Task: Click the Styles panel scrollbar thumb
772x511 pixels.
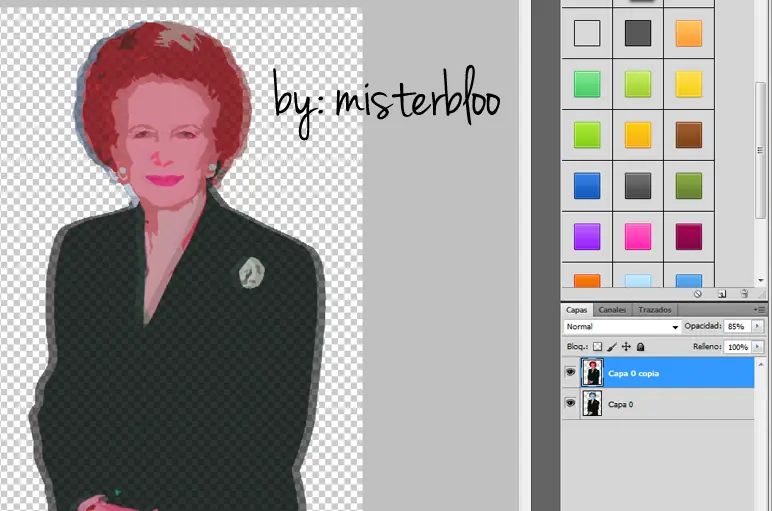Action: [760, 150]
